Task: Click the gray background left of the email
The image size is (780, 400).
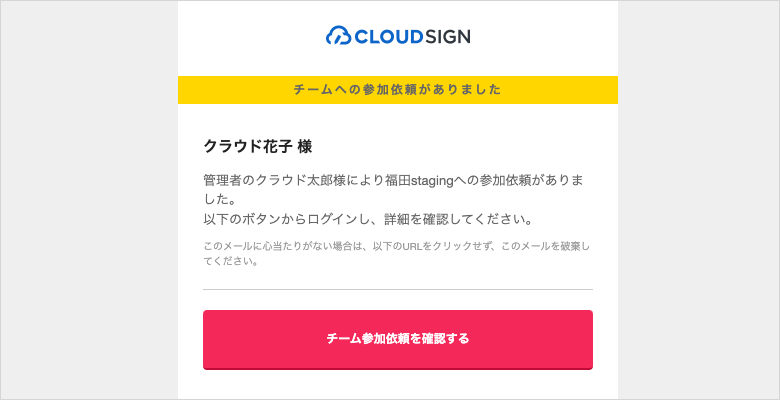Action: coord(89,200)
